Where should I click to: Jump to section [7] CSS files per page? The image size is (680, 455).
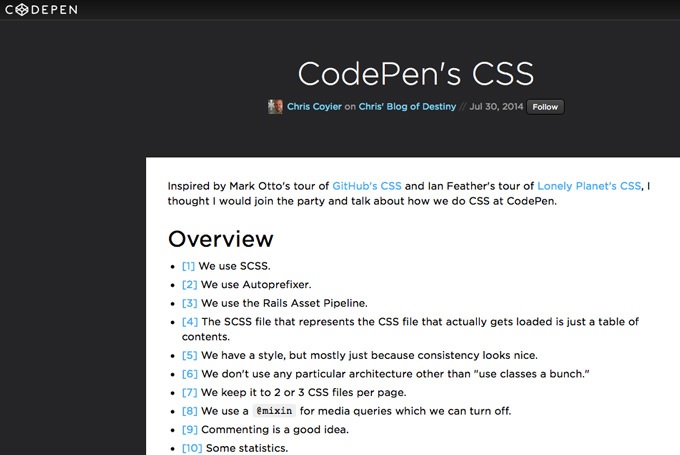(190, 393)
